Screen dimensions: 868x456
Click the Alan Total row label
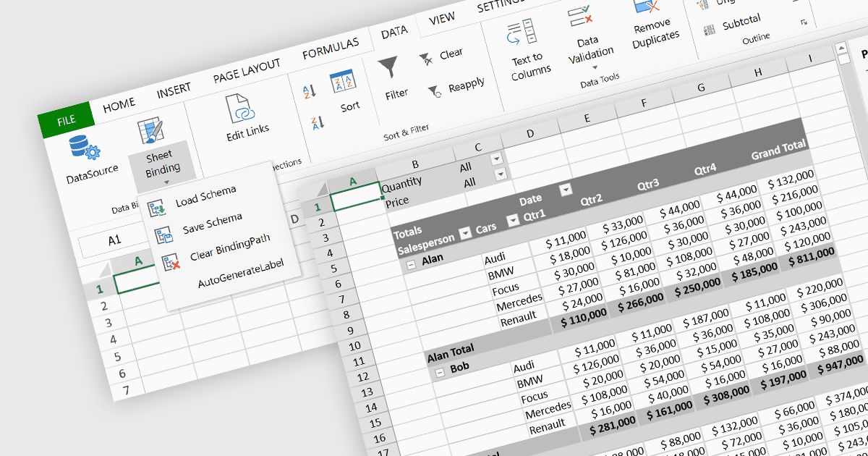coord(451,352)
